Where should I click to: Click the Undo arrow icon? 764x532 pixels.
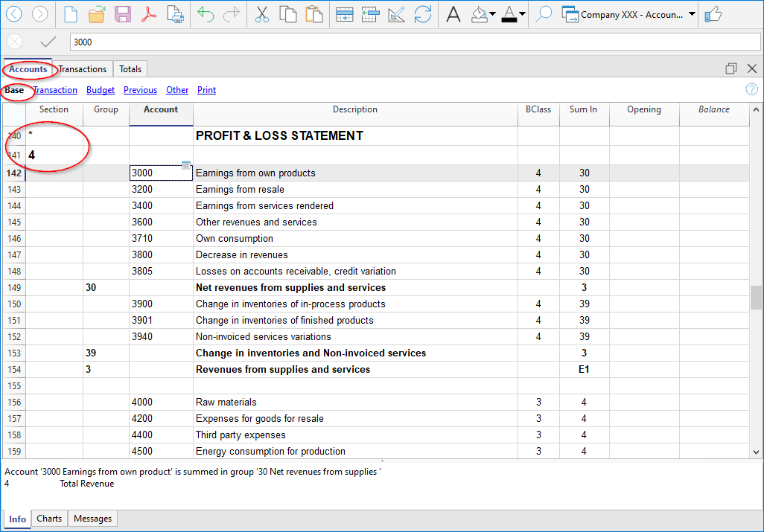(206, 14)
